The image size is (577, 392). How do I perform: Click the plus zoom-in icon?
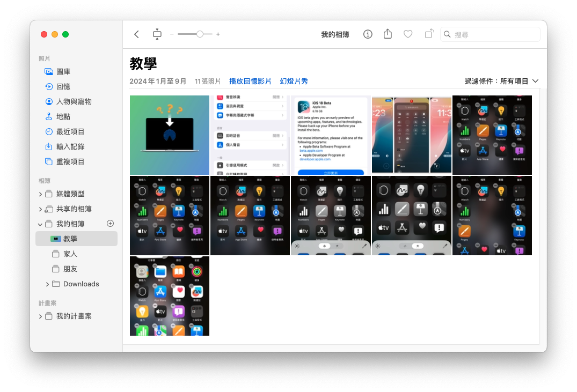tap(218, 34)
